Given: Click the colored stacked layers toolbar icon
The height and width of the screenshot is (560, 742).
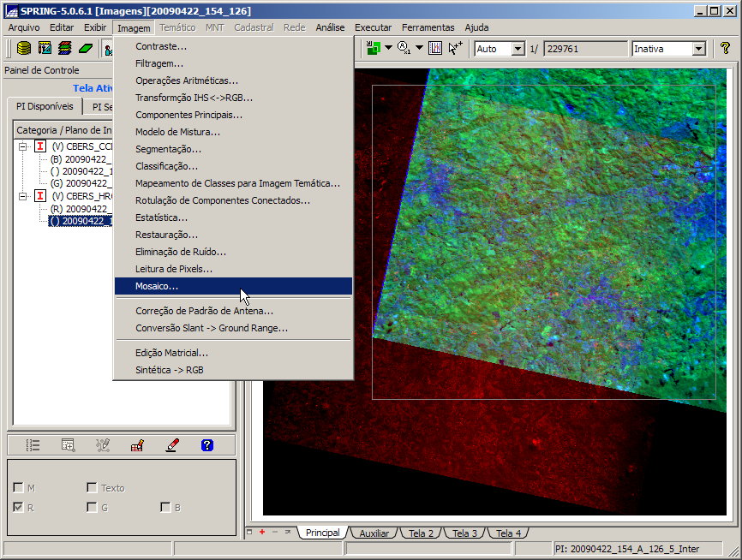Looking at the screenshot, I should [65, 49].
